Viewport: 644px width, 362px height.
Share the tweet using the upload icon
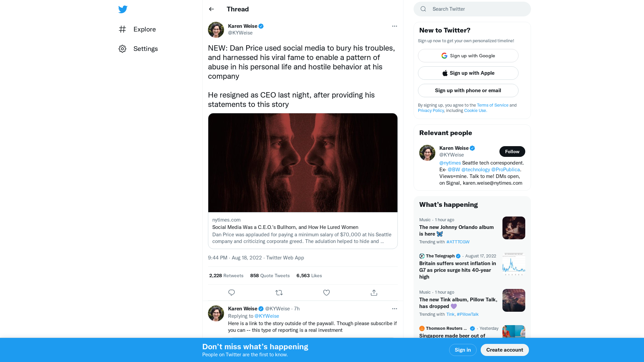[374, 292]
